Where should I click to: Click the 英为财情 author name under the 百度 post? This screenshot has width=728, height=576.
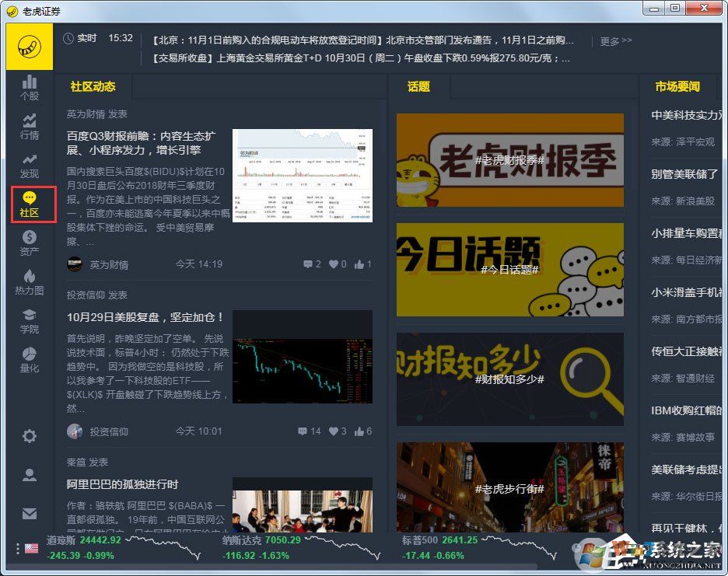(109, 264)
